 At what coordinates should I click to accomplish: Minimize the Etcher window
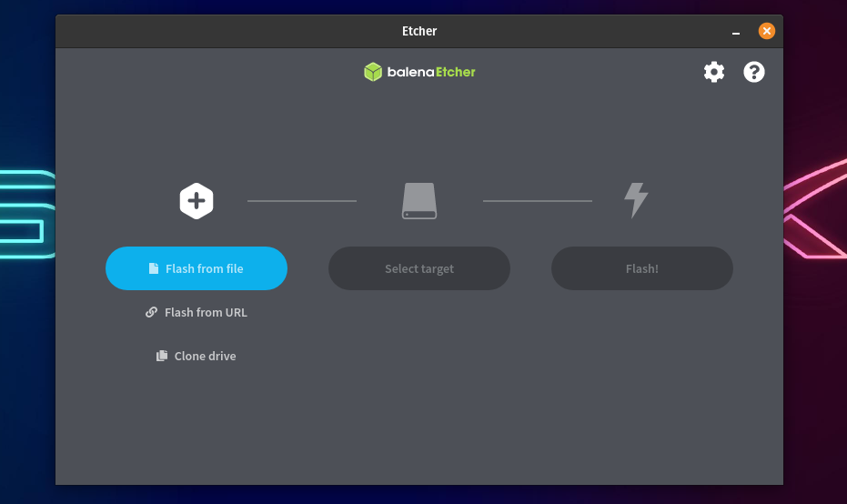(736, 31)
